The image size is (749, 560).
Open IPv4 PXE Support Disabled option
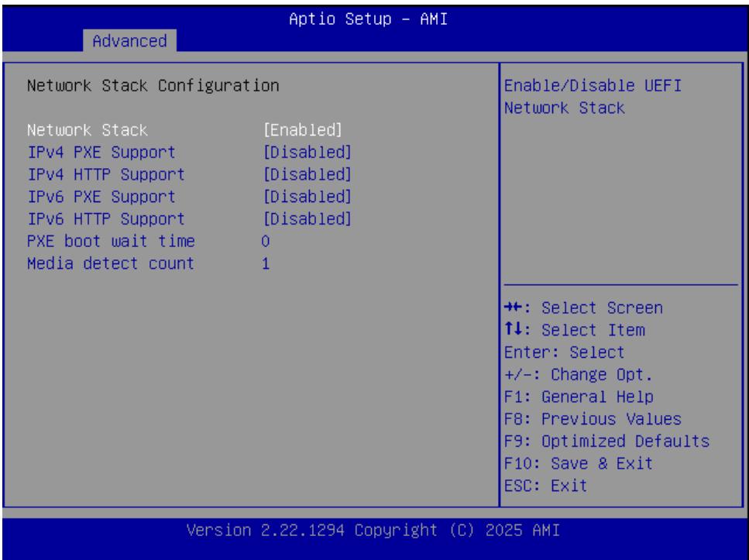308,153
